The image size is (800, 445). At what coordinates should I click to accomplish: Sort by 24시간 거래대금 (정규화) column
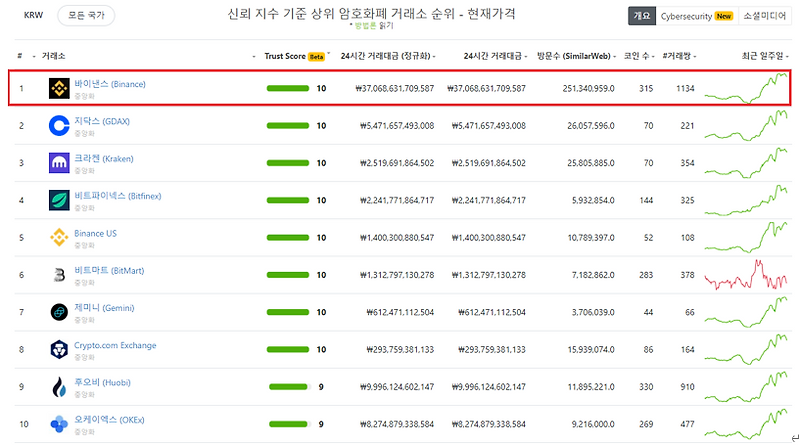tap(388, 56)
